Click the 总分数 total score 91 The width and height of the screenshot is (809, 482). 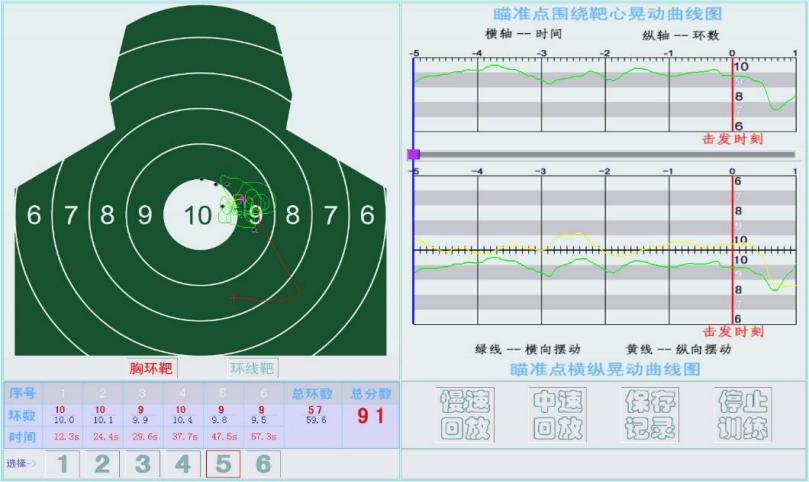[x=370, y=416]
